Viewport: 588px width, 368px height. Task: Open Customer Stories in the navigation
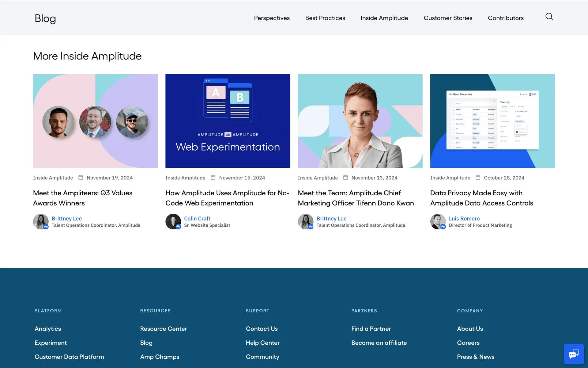(448, 18)
